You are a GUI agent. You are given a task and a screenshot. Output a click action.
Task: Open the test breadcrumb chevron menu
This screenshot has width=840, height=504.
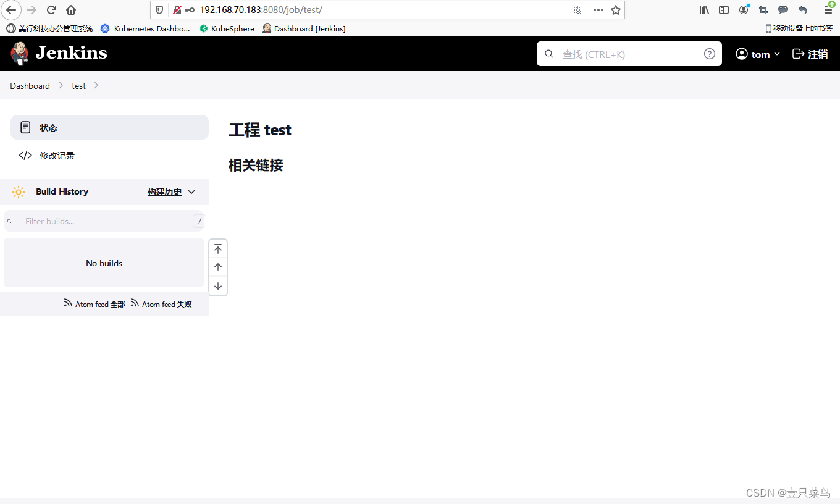pyautogui.click(x=96, y=85)
